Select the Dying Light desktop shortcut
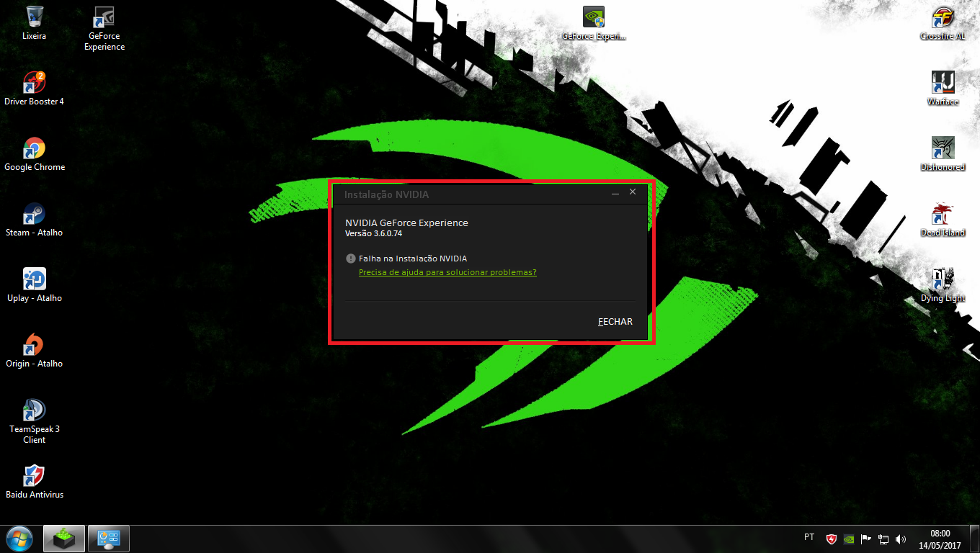 click(943, 285)
